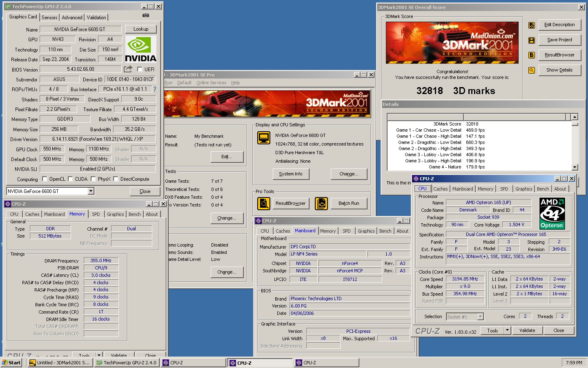Click the display monitor icon in 3DMark settings

[x=264, y=138]
